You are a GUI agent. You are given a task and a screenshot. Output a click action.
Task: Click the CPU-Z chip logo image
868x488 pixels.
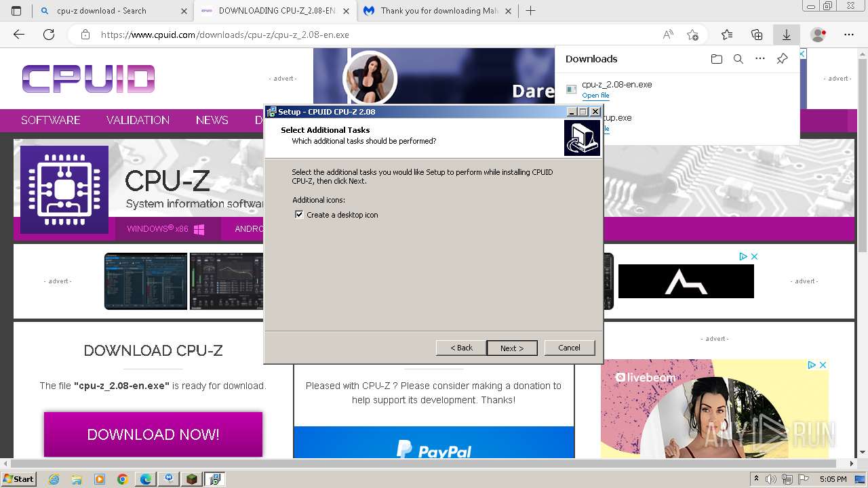pos(64,190)
